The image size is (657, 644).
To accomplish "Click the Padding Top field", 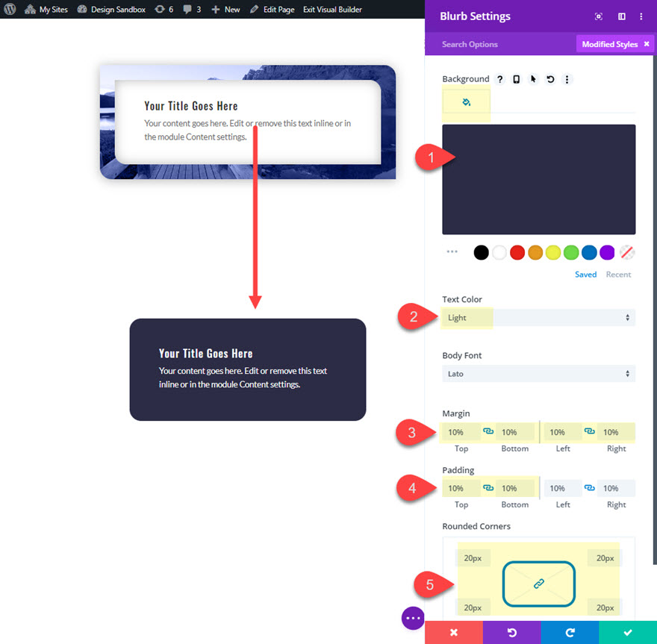I will pos(461,488).
